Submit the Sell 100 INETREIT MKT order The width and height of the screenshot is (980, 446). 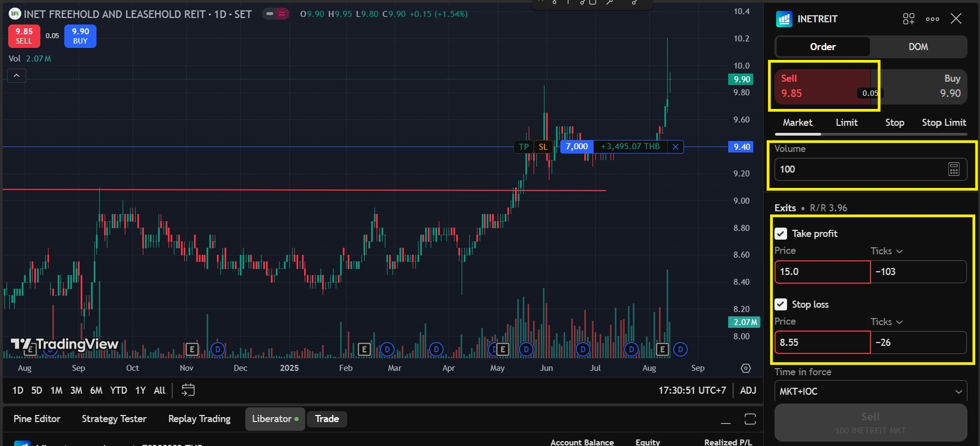pyautogui.click(x=870, y=423)
